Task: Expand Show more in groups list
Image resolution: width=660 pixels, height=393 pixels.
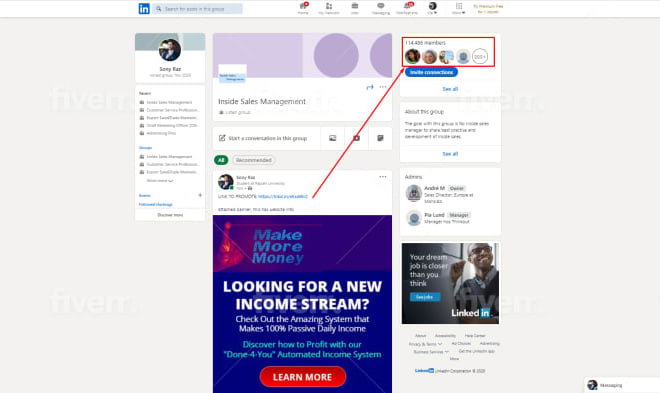Action: click(x=160, y=181)
